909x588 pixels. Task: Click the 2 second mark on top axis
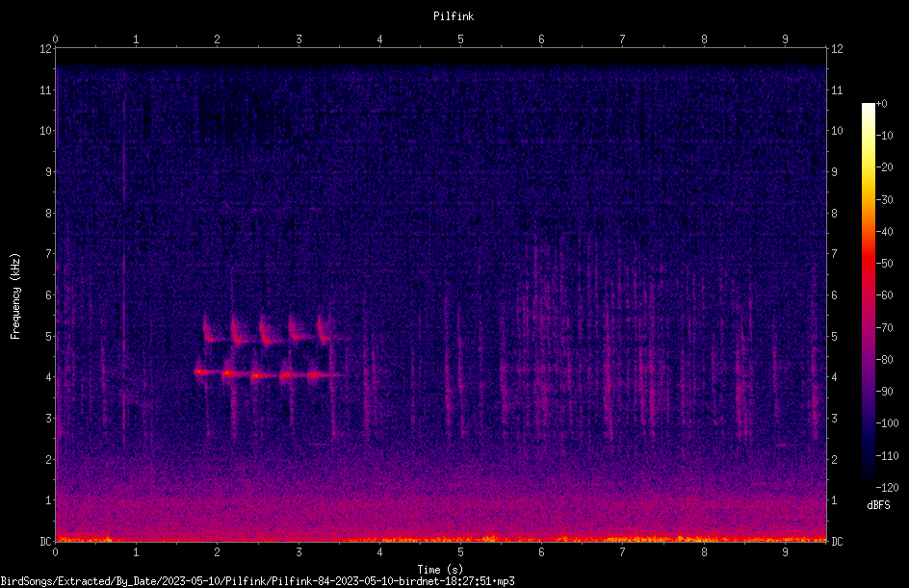point(217,39)
